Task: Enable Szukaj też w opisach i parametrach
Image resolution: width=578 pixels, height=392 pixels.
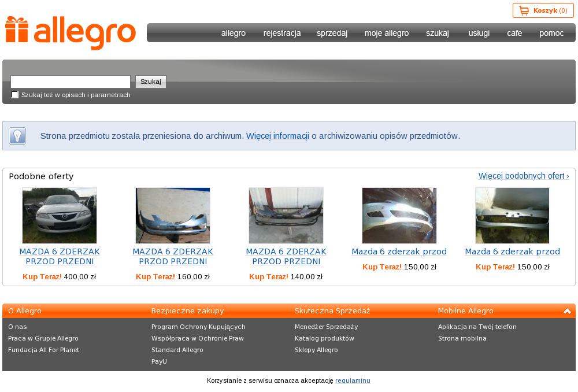Action: [x=15, y=95]
